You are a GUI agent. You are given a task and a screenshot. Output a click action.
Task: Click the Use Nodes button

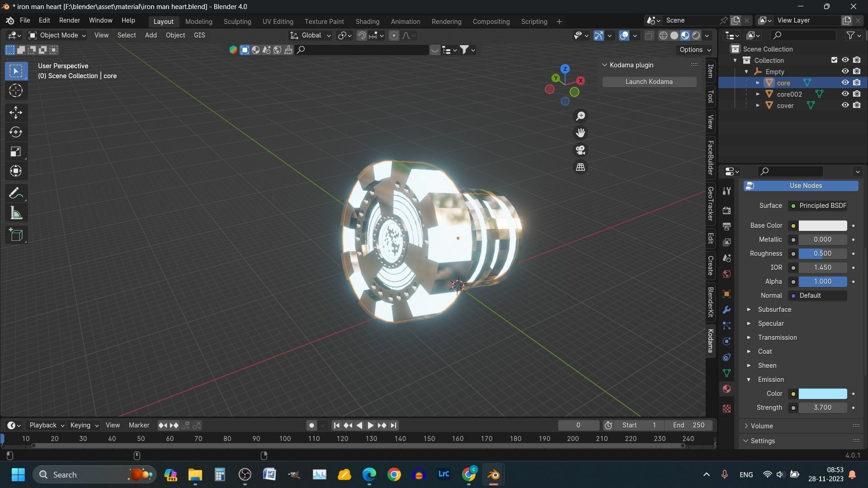801,186
